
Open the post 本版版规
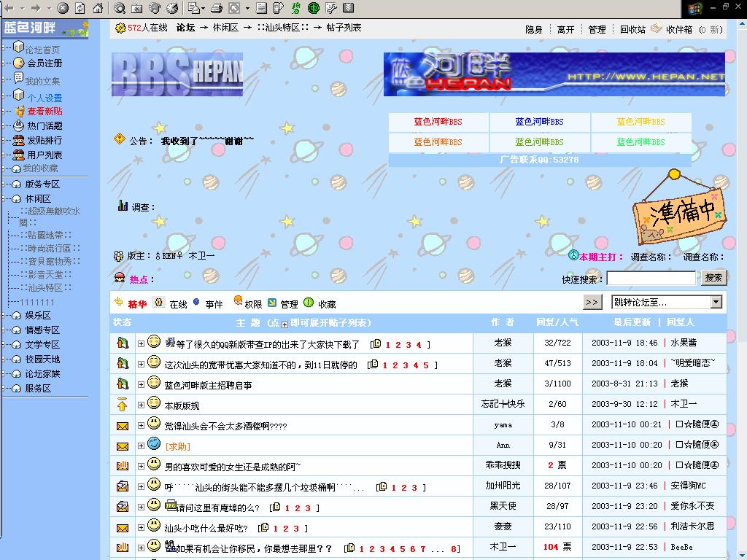[182, 405]
